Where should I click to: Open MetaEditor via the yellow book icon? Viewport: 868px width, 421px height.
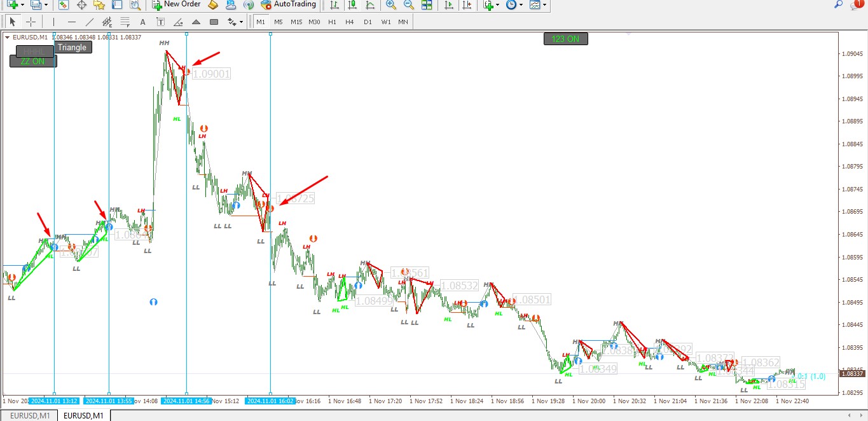[213, 5]
